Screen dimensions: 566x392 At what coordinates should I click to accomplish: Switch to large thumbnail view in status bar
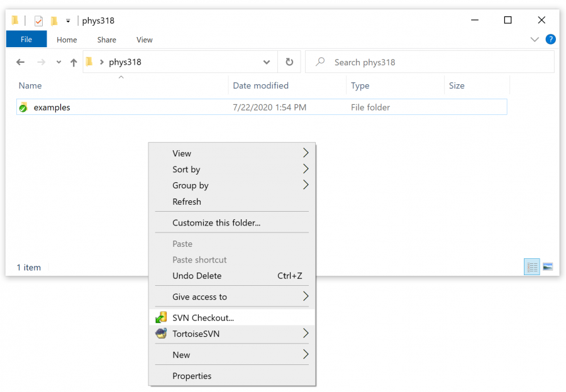pos(548,266)
